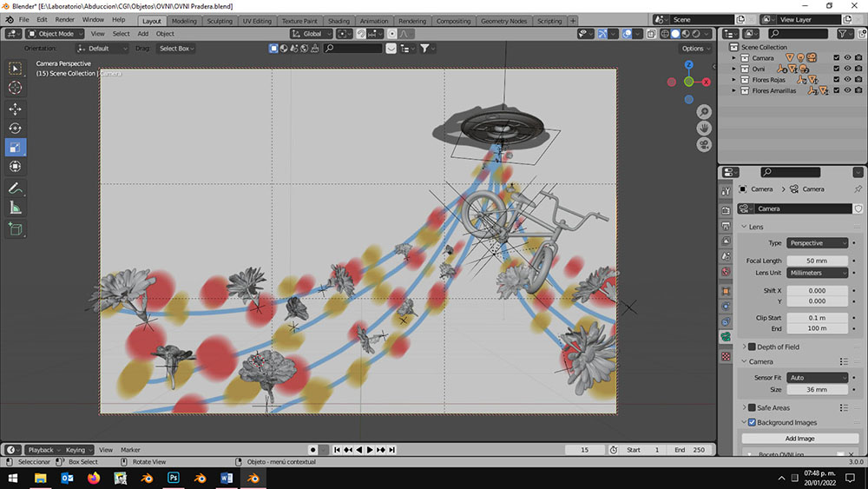Viewport: 868px width, 489px height.
Task: Select the Move tool in the toolbar
Action: tap(16, 109)
